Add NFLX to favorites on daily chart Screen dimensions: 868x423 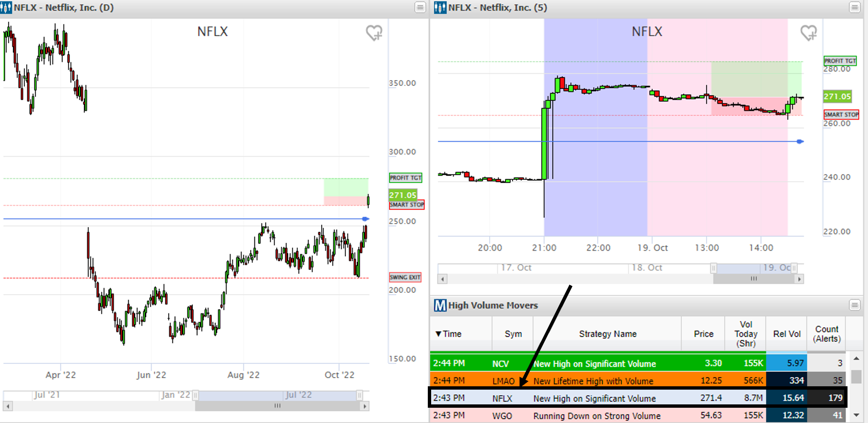(374, 32)
